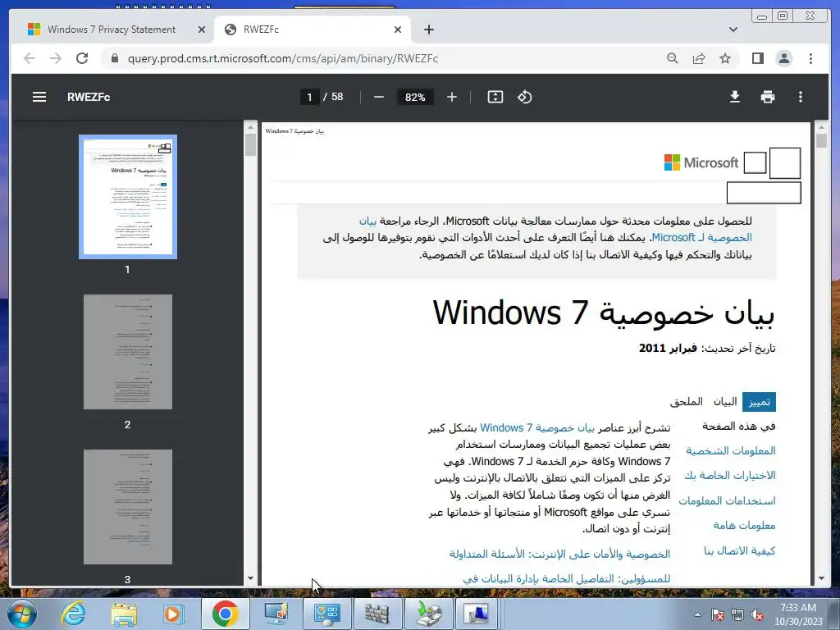Rotate the PDF counterclockwise
Image resolution: width=840 pixels, height=630 pixels.
pyautogui.click(x=524, y=97)
